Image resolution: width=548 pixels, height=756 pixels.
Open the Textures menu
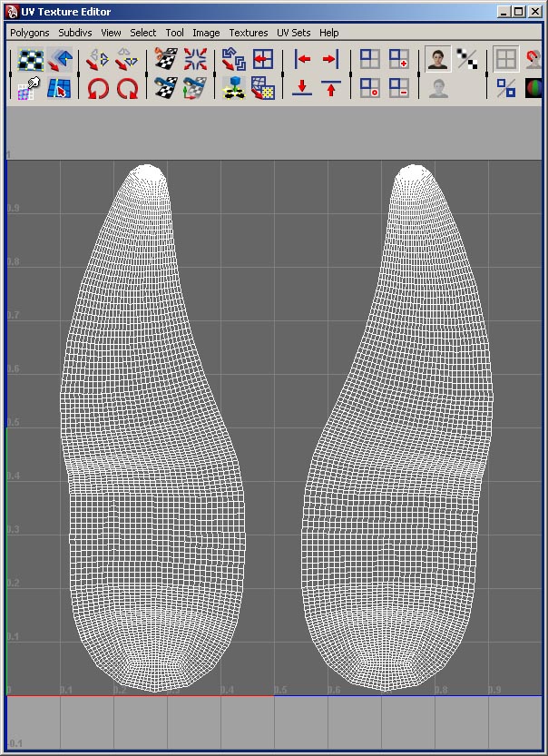[x=248, y=33]
